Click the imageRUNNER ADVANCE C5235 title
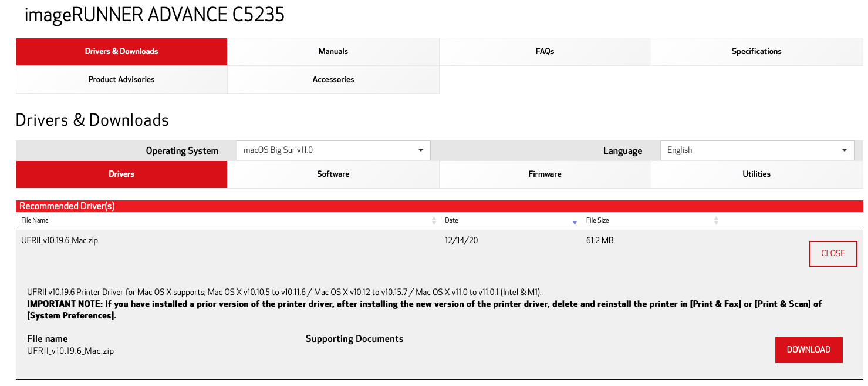The height and width of the screenshot is (386, 868). point(154,14)
